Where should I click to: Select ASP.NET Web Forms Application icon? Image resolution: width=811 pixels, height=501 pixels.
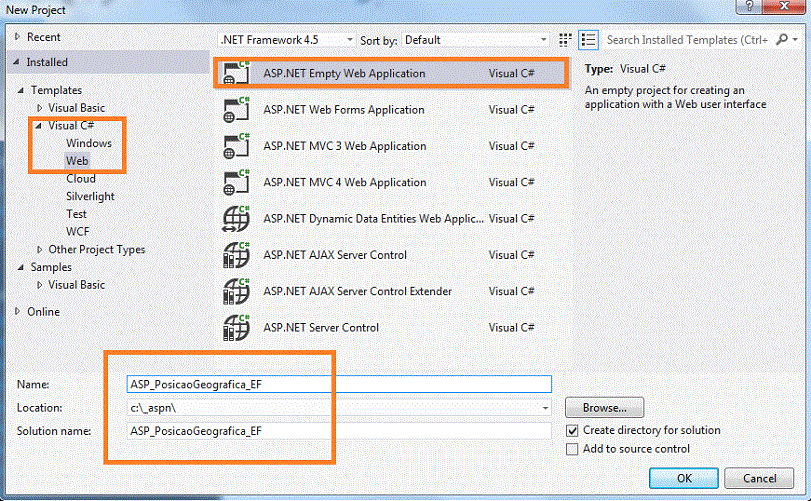tap(236, 110)
